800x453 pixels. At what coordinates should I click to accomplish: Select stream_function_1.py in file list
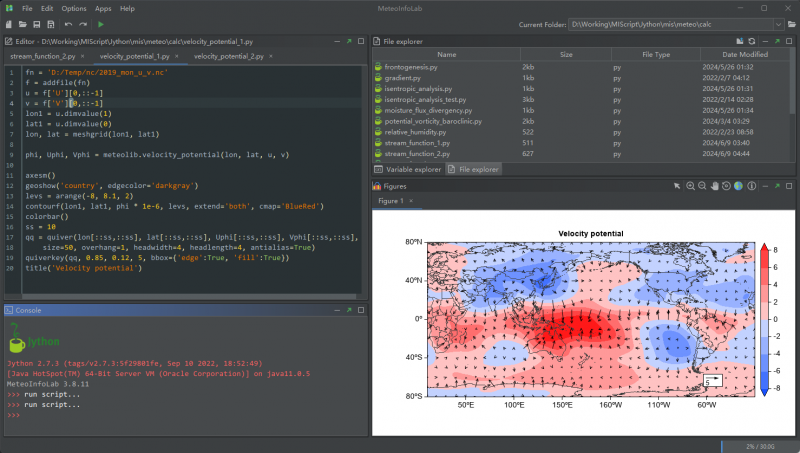(x=416, y=143)
